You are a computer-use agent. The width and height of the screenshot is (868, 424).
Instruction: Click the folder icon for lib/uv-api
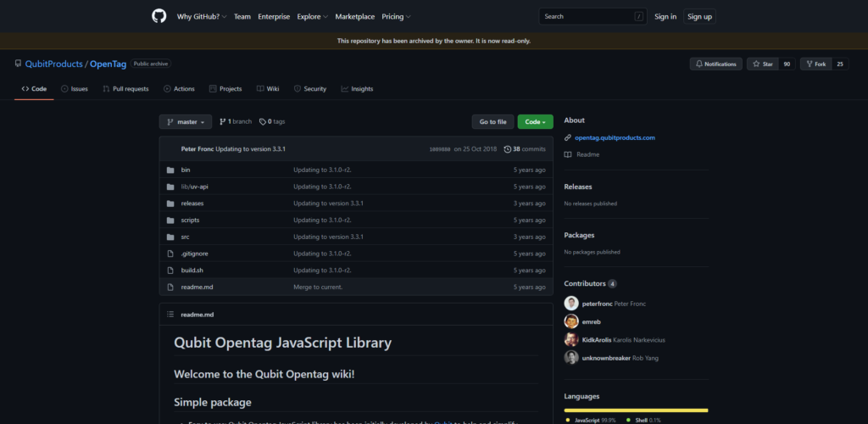coord(170,187)
